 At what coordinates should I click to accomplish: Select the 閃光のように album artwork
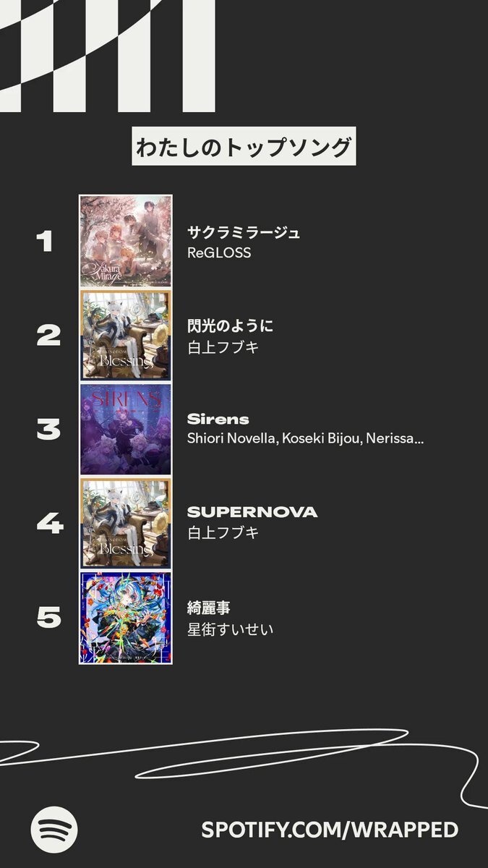click(126, 336)
